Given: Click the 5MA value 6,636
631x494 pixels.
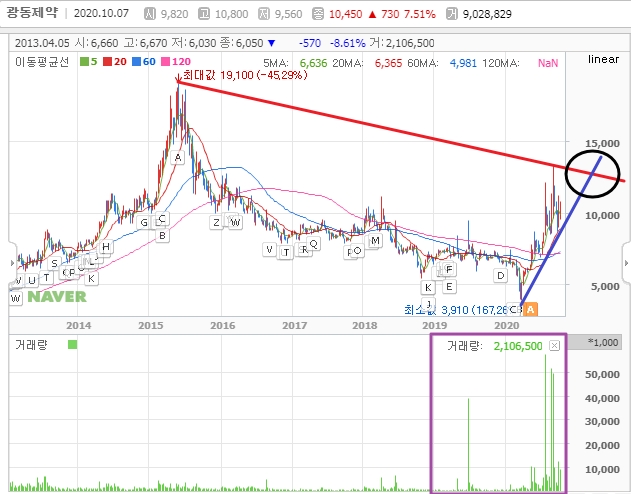Looking at the screenshot, I should pos(313,63).
